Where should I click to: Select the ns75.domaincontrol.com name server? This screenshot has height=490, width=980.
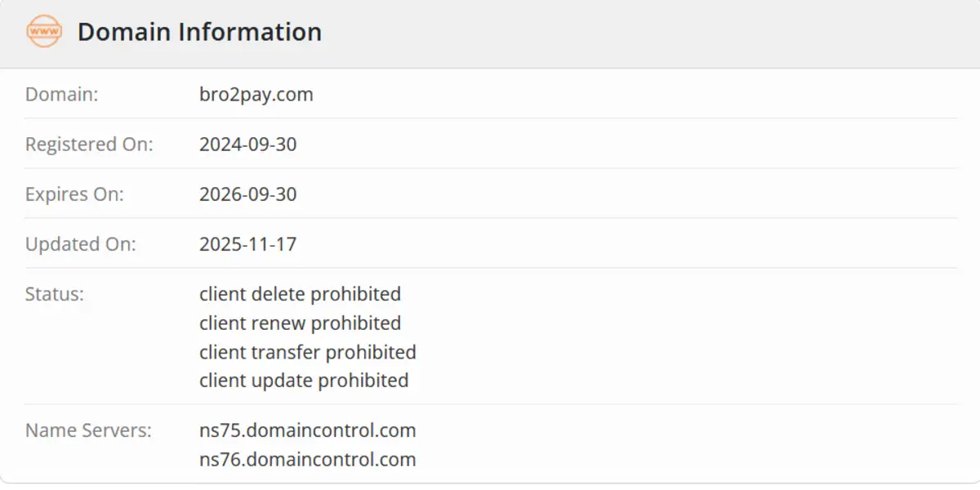click(307, 430)
